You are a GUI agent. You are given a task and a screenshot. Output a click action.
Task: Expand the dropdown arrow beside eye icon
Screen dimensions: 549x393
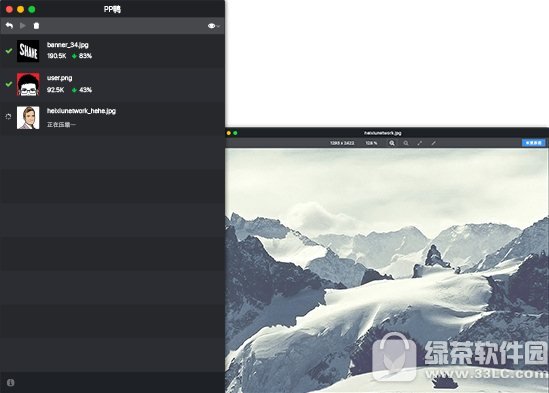218,26
